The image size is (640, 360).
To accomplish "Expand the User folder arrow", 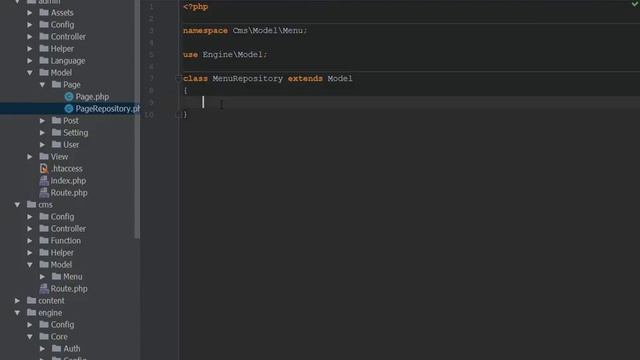I will click(x=42, y=145).
